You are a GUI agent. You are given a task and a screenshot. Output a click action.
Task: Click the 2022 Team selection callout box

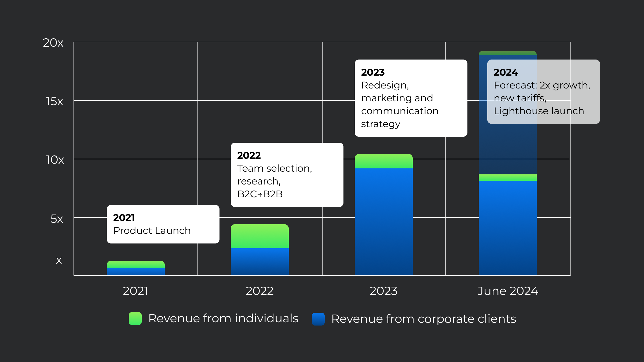tap(287, 175)
